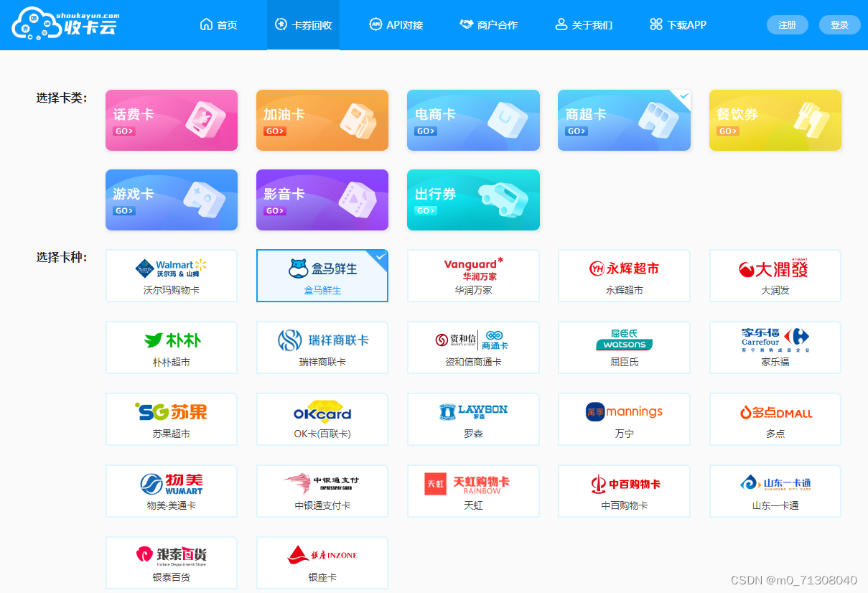Screen dimensions: 868x593
Task: Select 多点 DMALL card
Action: (775, 419)
